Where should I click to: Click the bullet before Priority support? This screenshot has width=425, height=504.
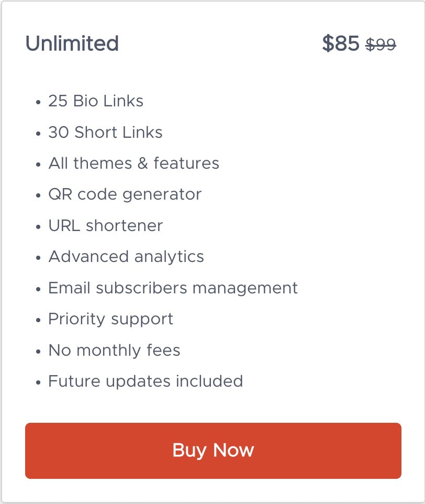(x=38, y=320)
